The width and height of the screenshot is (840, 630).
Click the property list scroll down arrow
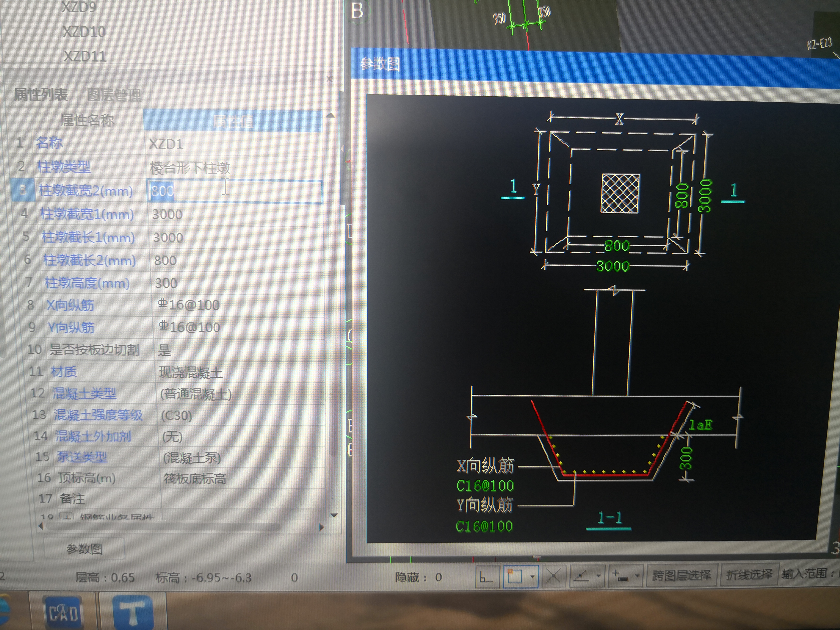pyautogui.click(x=334, y=515)
